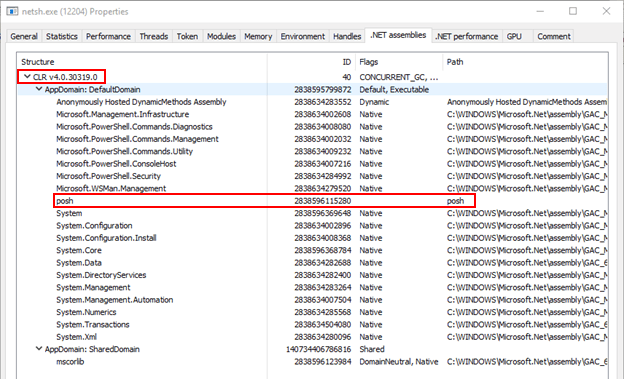This screenshot has height=379, width=624.
Task: Switch to the .NET performance tab
Action: 466,36
